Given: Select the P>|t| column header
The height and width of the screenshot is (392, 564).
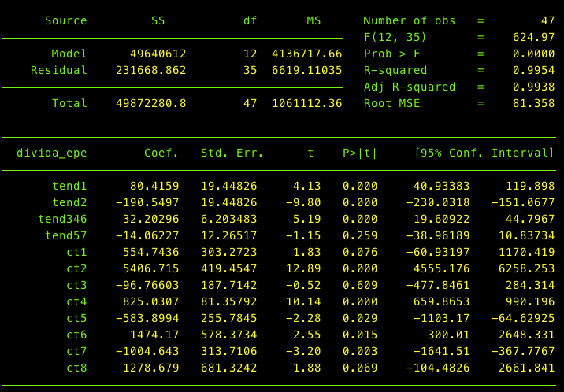Looking at the screenshot, I should click(x=360, y=153).
